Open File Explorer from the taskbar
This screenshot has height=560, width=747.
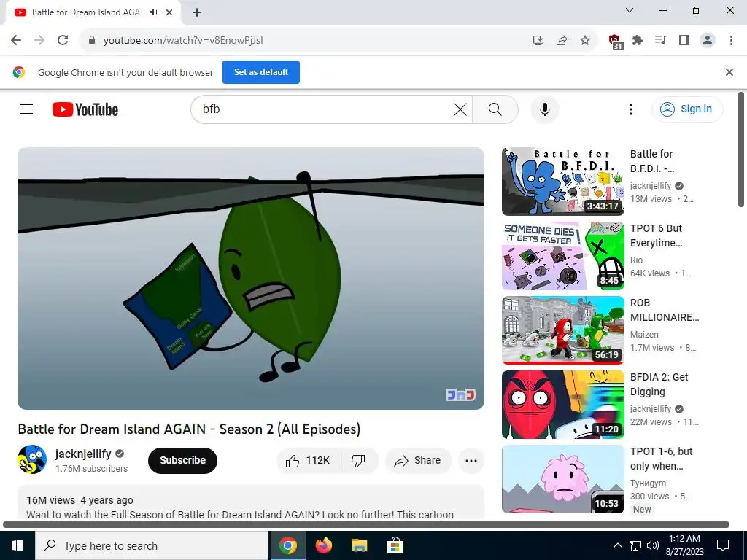point(359,545)
